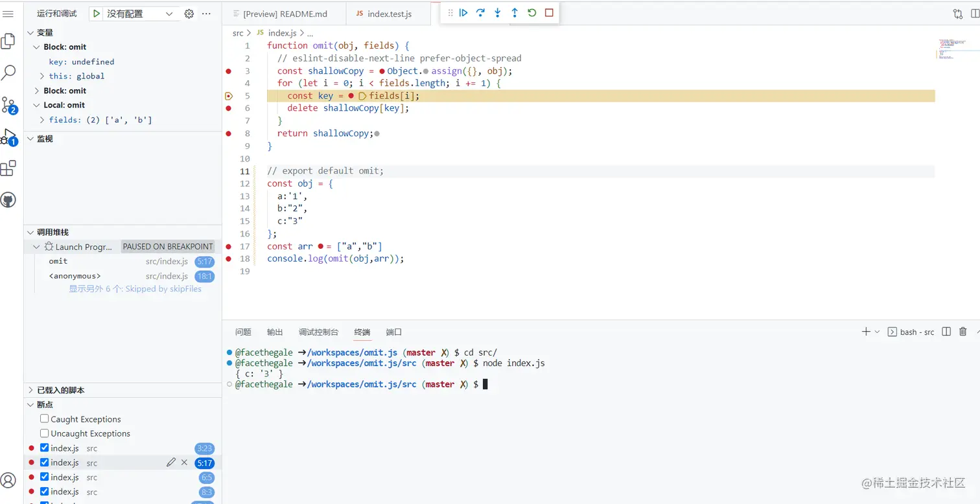Open the Search view in activity bar

point(8,73)
